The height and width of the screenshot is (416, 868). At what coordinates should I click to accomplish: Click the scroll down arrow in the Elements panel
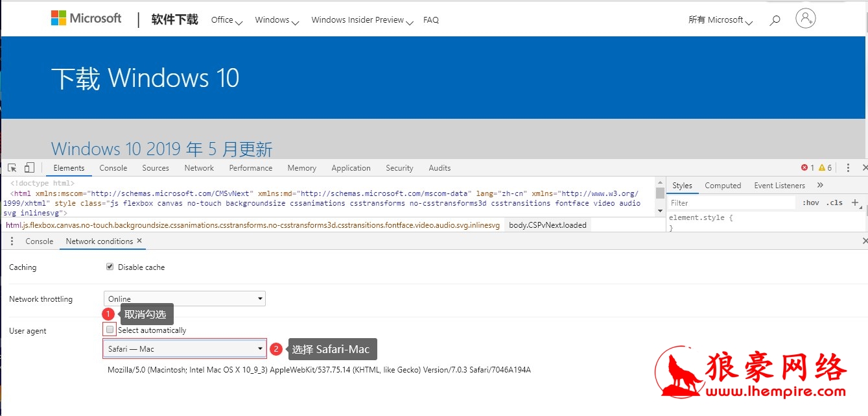(660, 211)
